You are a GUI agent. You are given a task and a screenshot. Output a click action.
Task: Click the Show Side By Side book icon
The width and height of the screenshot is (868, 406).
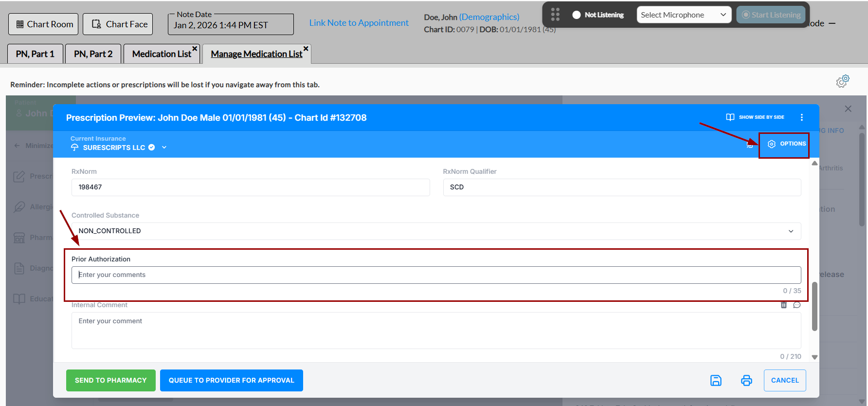[730, 117]
